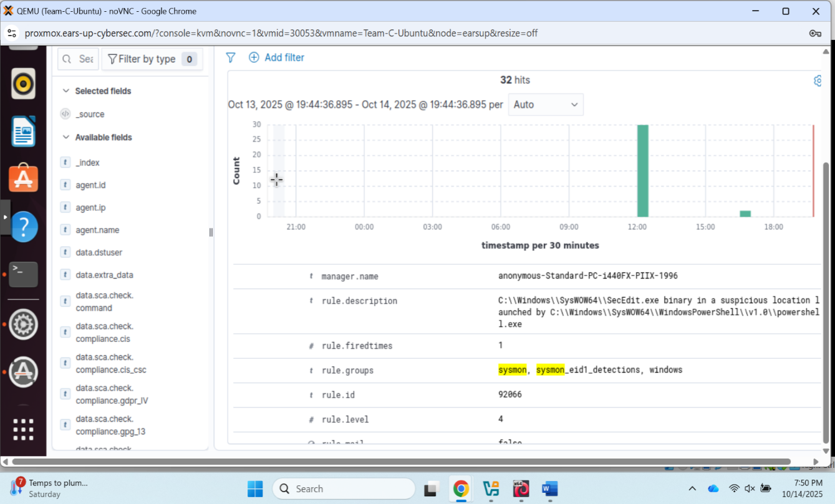Viewport: 835px width, 504px height.
Task: Open the Help icon in dock
Action: (23, 226)
